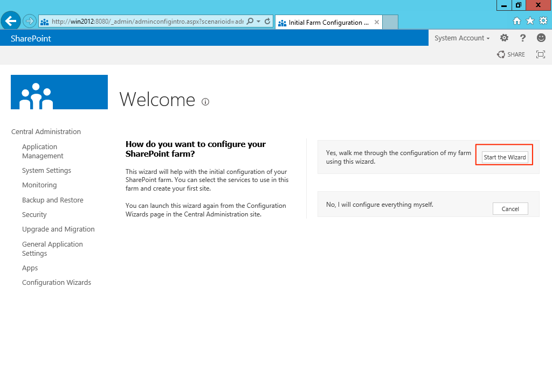Minimize the browser window
The height and width of the screenshot is (392, 552).
504,5
